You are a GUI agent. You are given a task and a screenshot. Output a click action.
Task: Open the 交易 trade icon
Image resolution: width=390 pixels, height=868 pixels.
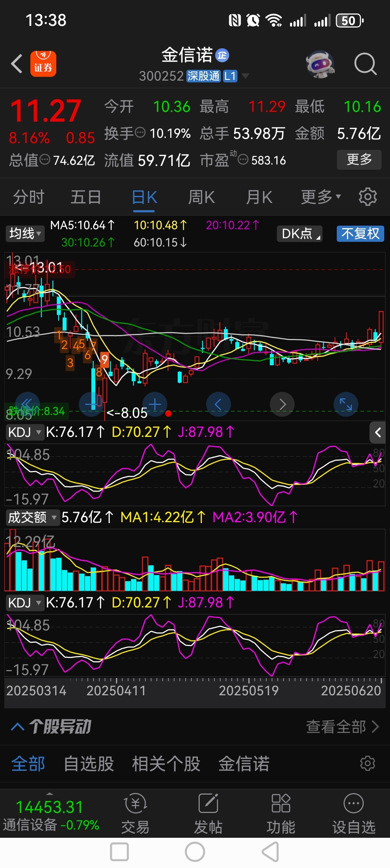(135, 813)
